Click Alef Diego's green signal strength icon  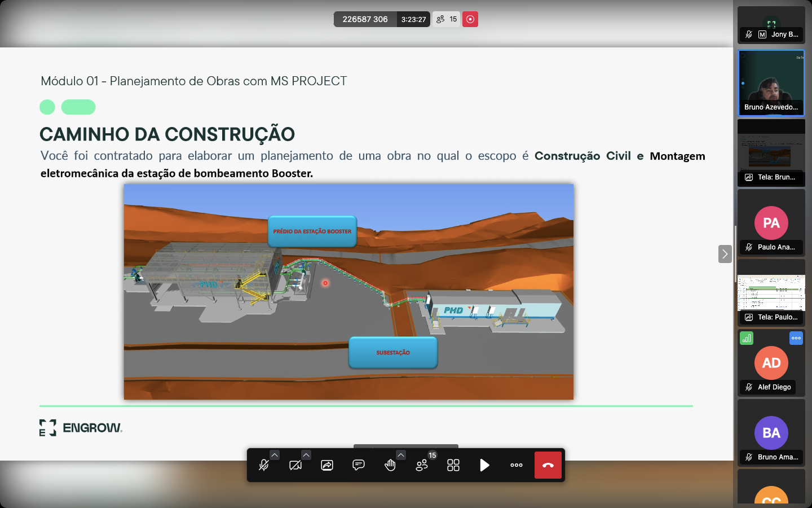[747, 338]
